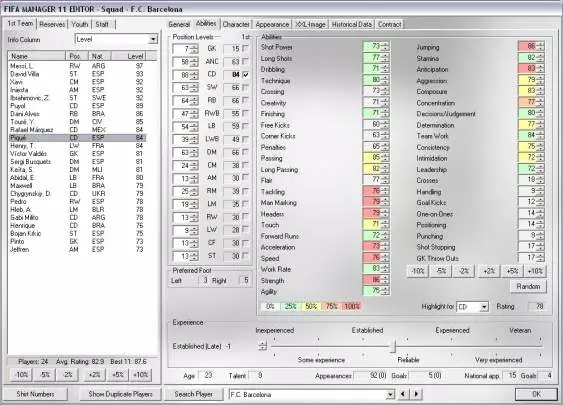This screenshot has height=405, width=563.
Task: Tick the RB 1st position checkbox
Action: 245,100
